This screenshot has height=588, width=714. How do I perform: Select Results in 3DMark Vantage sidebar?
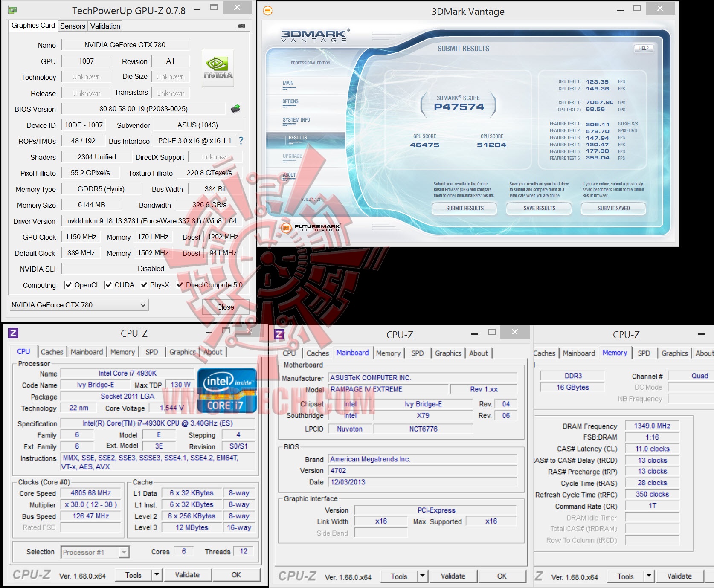click(305, 140)
